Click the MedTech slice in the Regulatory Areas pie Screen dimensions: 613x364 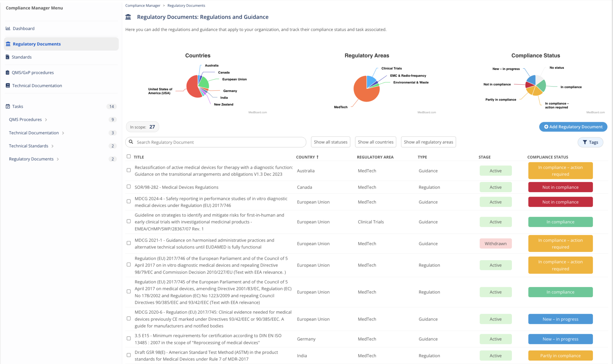363,93
